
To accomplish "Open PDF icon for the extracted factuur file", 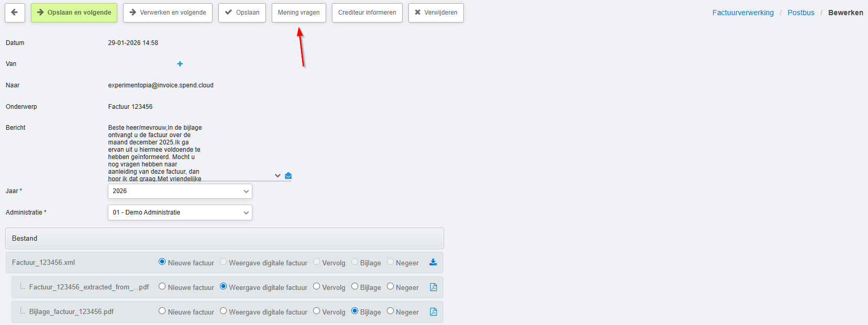I will [433, 287].
